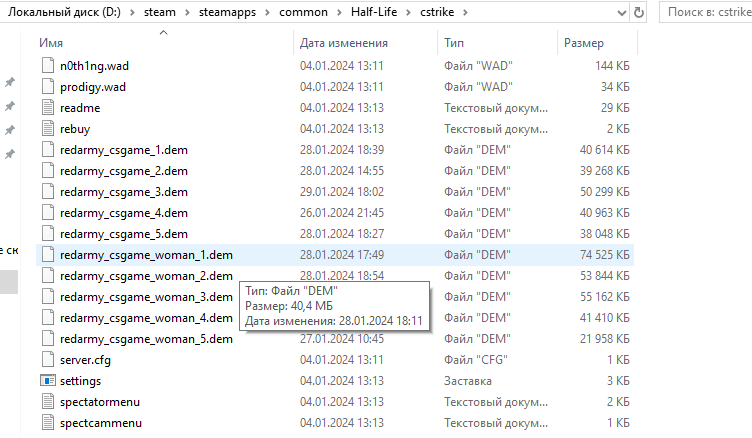The width and height of the screenshot is (752, 438).
Task: Expand chevron after Half-Life breadcrumb
Action: (x=409, y=12)
